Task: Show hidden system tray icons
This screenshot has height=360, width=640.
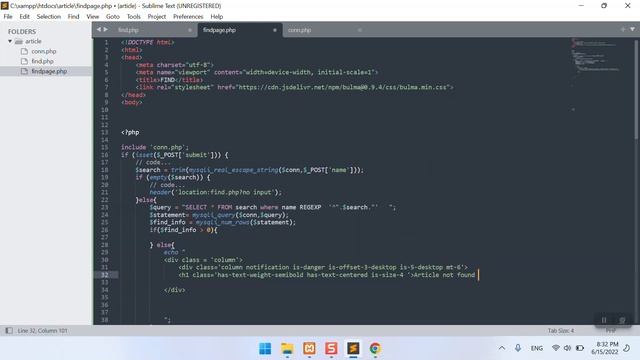Action: [x=502, y=348]
